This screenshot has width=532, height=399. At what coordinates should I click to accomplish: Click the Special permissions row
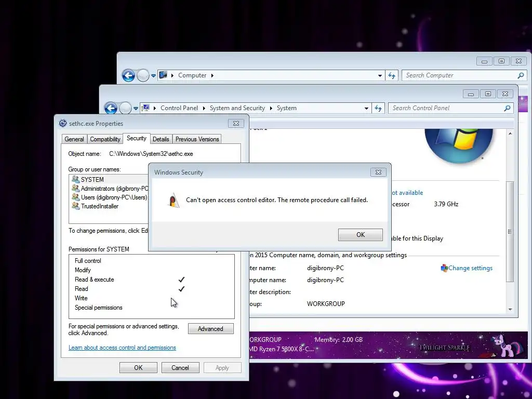[x=151, y=308]
